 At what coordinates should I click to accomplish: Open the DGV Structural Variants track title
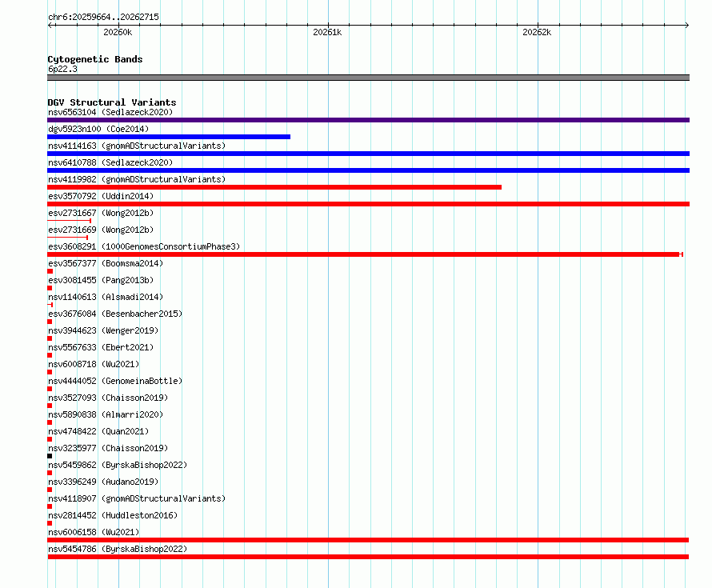112,102
